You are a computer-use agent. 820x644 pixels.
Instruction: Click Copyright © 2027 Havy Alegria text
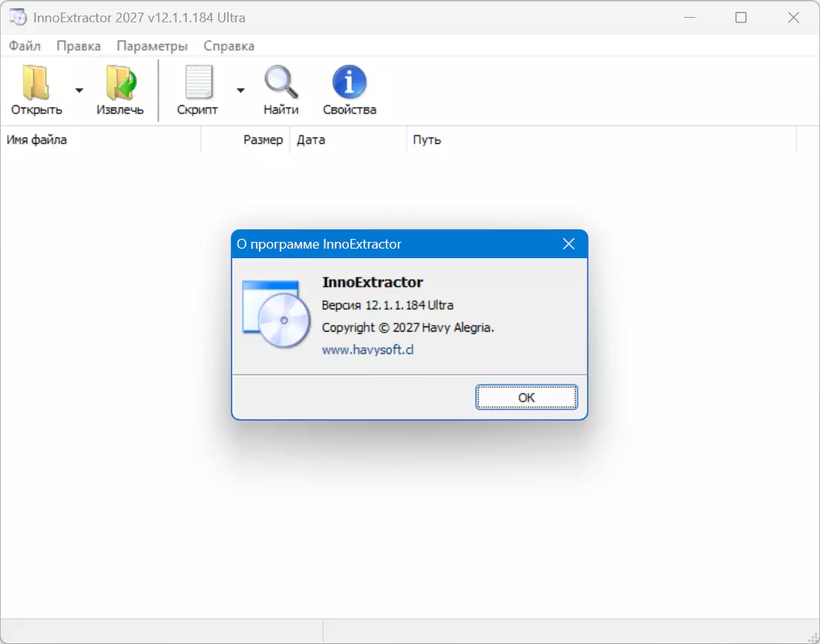(x=408, y=328)
